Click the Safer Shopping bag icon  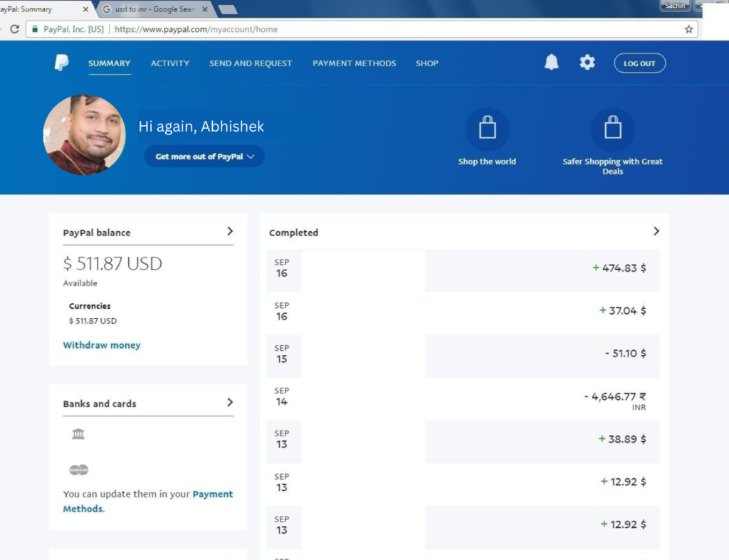pyautogui.click(x=613, y=128)
